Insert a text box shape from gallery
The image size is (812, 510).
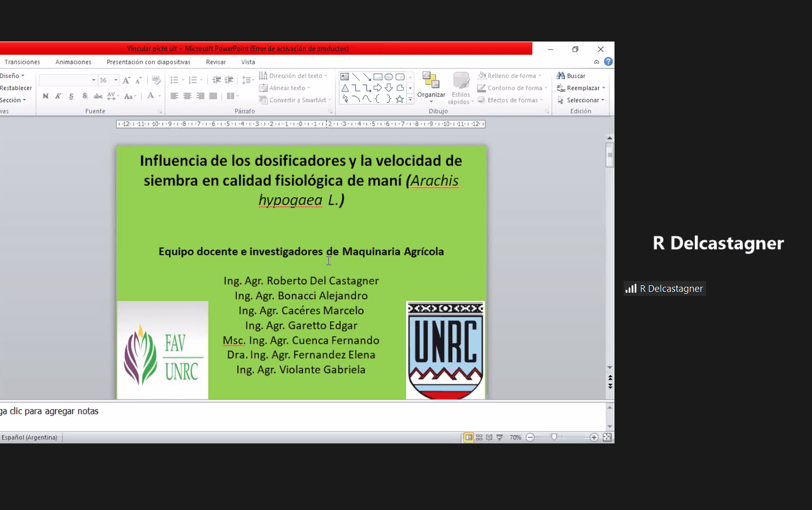coord(344,77)
